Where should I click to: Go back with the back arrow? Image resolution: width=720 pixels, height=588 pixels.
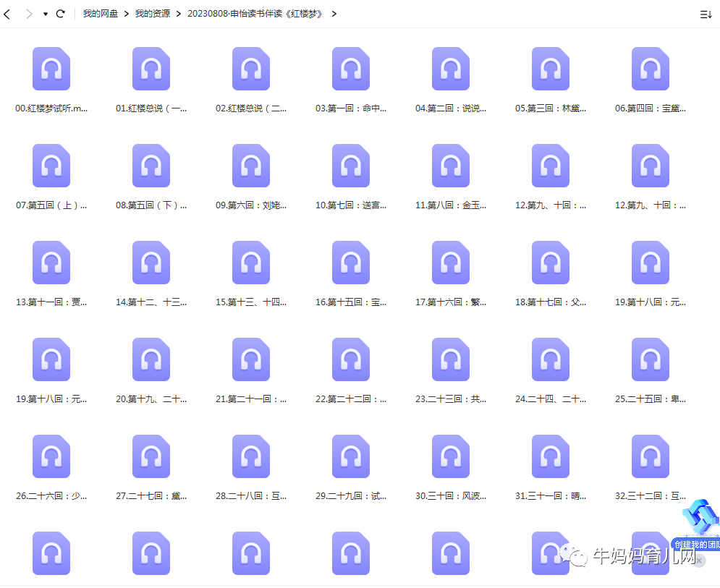[7, 14]
